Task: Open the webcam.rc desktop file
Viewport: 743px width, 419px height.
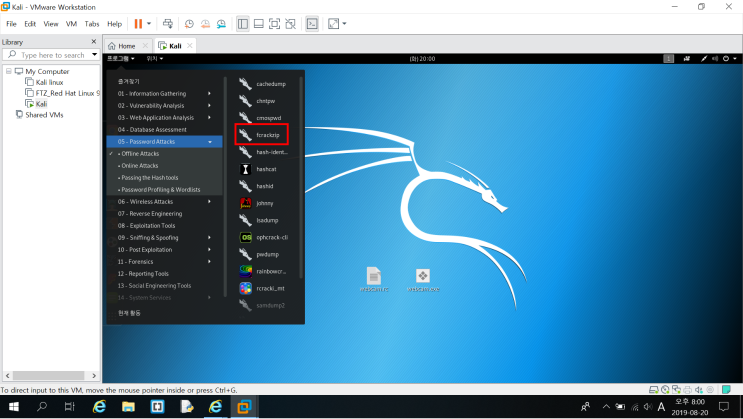Action: click(374, 279)
